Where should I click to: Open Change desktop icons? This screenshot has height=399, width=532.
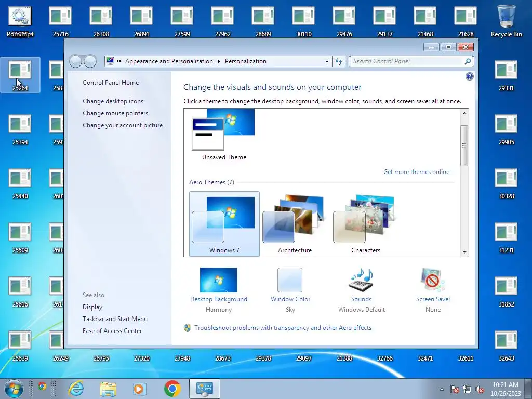click(x=113, y=101)
